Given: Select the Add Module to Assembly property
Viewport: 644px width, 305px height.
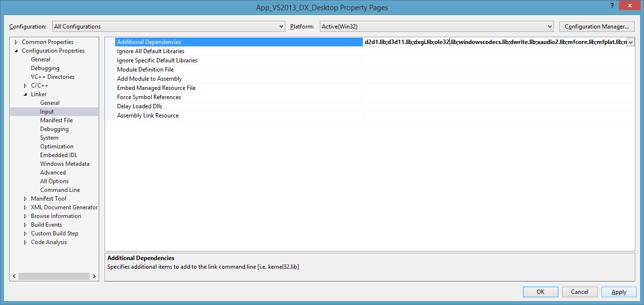Looking at the screenshot, I should click(239, 79).
